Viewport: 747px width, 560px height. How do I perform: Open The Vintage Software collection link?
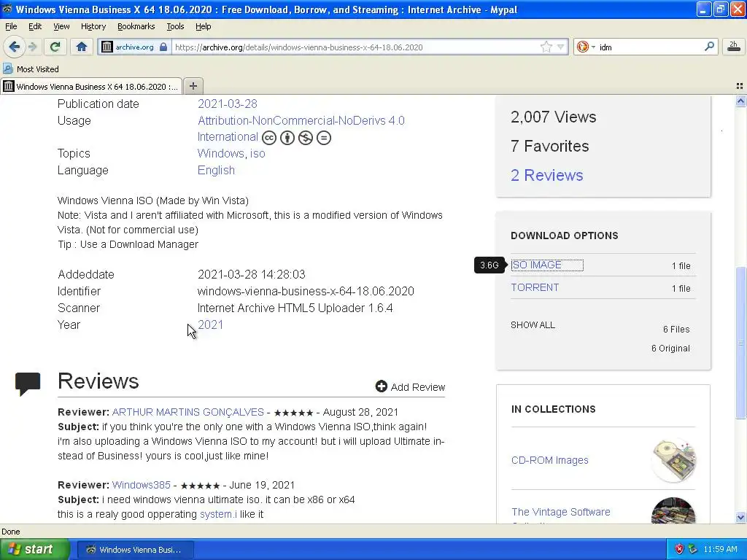pyautogui.click(x=561, y=512)
